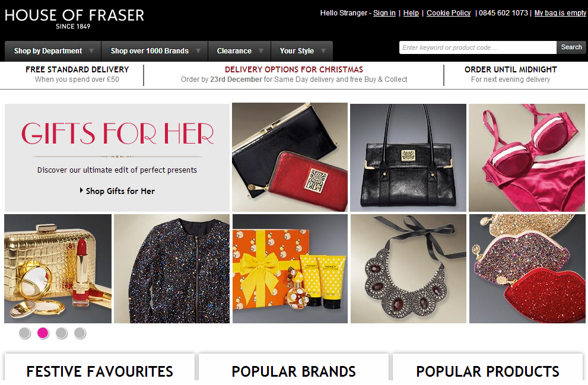Click the Sign in link
Screen dimensions: 588x385
click(384, 12)
